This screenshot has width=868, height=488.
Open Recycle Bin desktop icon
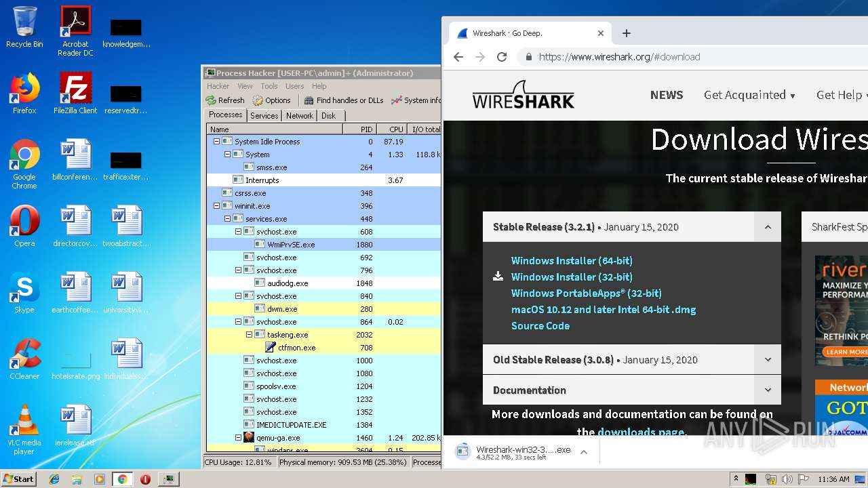coord(24,27)
